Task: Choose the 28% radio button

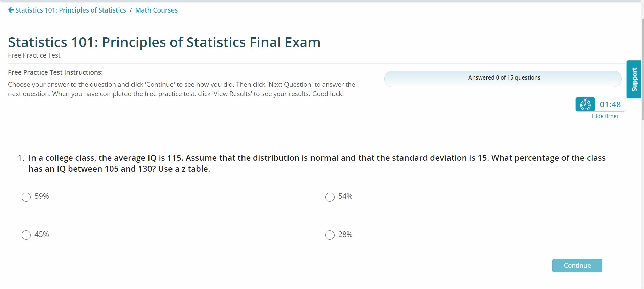Action: click(330, 235)
